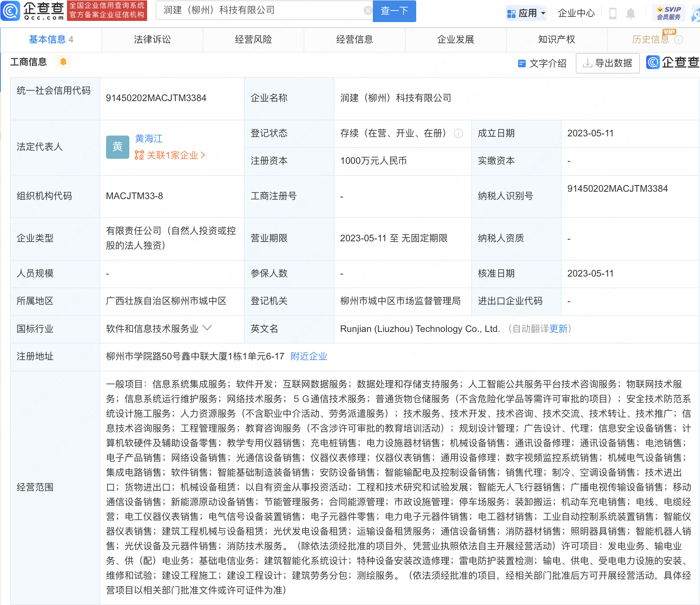Select English name Runjian (Liuzhou) Technology Co., Ltd.

click(x=420, y=329)
